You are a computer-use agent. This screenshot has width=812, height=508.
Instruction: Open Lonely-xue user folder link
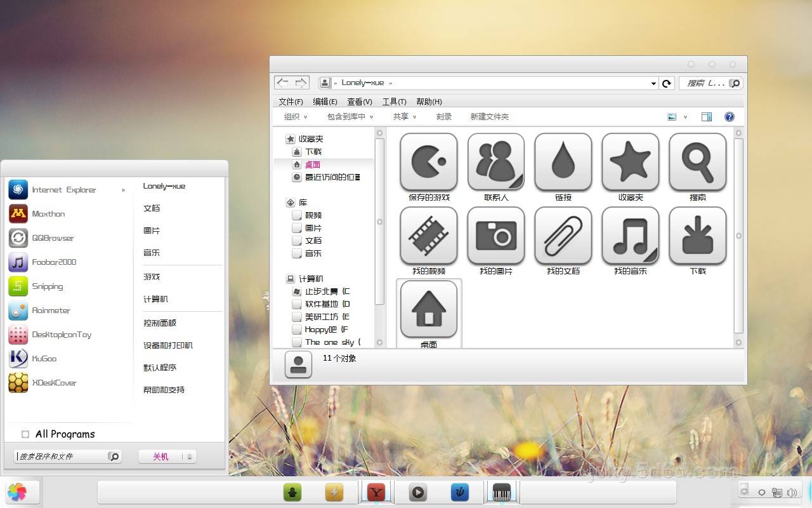(164, 186)
